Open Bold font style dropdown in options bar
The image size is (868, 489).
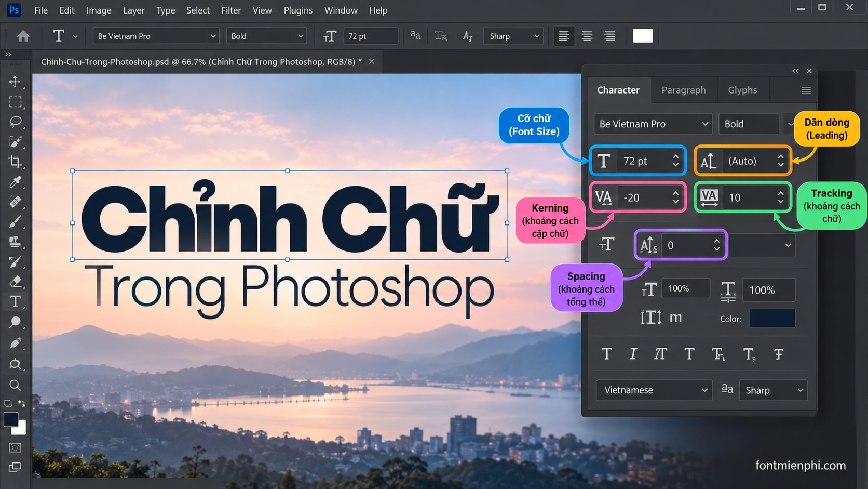point(266,36)
